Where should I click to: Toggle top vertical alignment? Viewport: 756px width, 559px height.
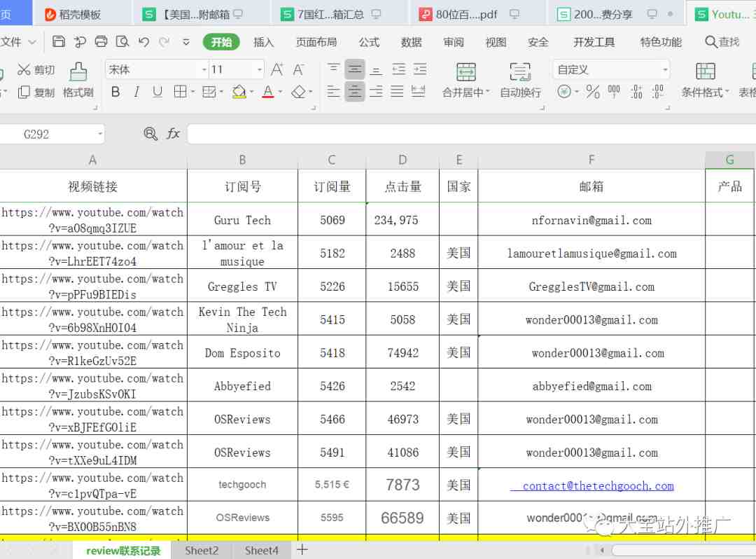(333, 69)
